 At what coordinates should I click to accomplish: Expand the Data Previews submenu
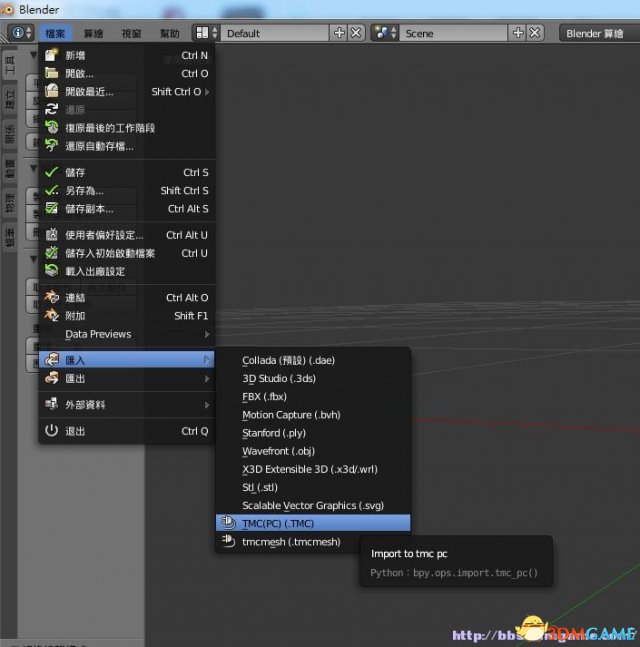pos(126,334)
